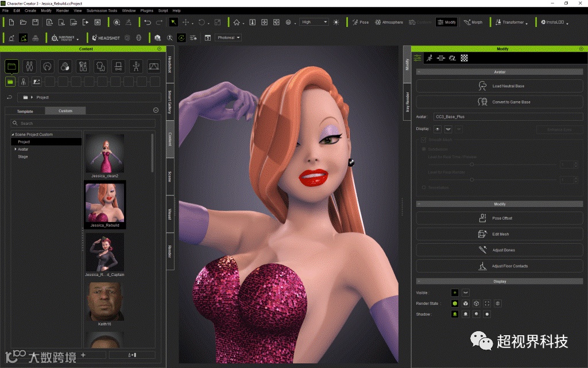Open the Pose tool
The width and height of the screenshot is (588, 368).
pyautogui.click(x=360, y=22)
